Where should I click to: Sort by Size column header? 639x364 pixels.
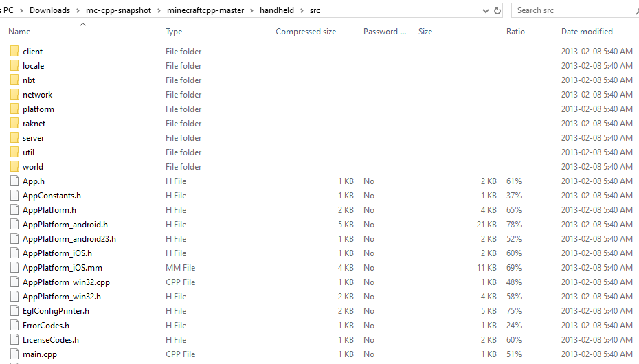click(x=425, y=32)
